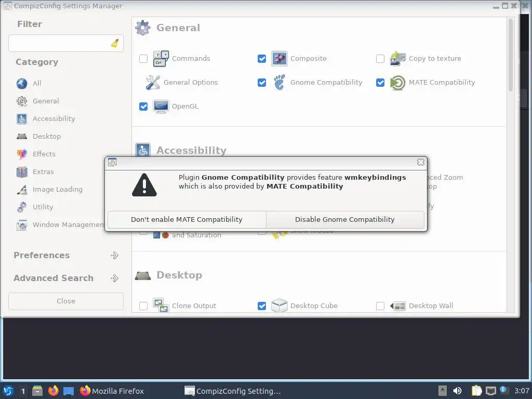Clear filter with the broom icon

(x=115, y=43)
